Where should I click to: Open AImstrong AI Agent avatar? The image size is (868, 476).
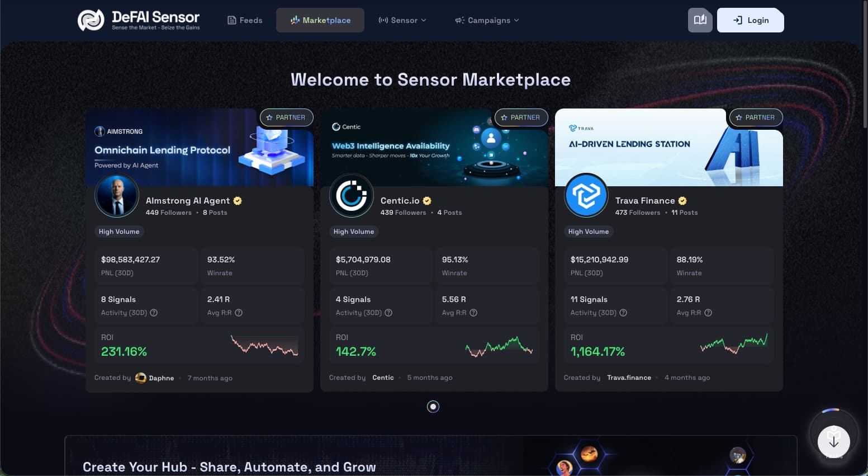tap(117, 196)
